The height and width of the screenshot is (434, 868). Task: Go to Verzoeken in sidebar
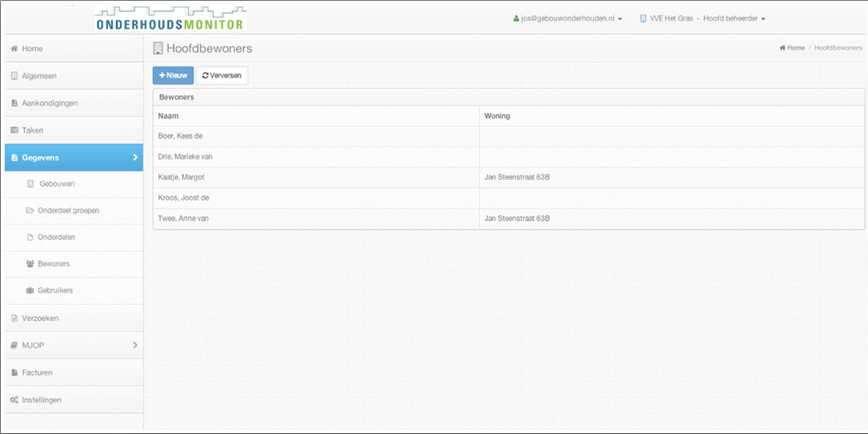click(x=40, y=318)
